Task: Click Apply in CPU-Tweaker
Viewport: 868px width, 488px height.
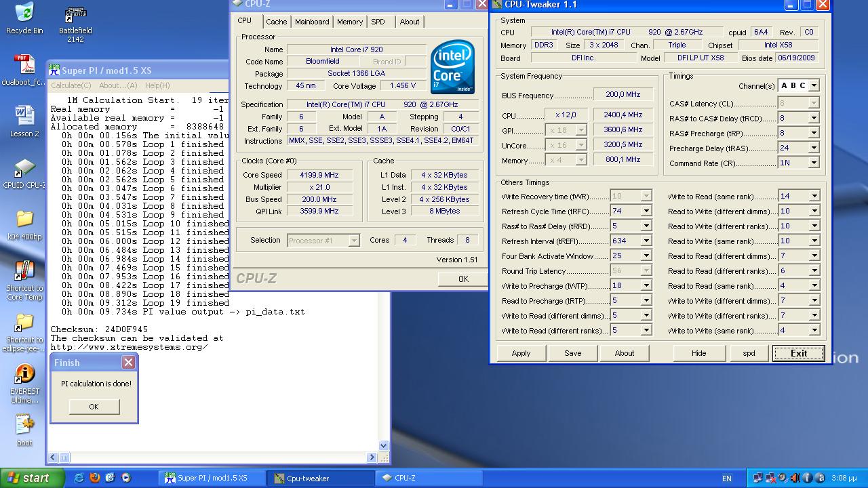Action: click(x=521, y=353)
